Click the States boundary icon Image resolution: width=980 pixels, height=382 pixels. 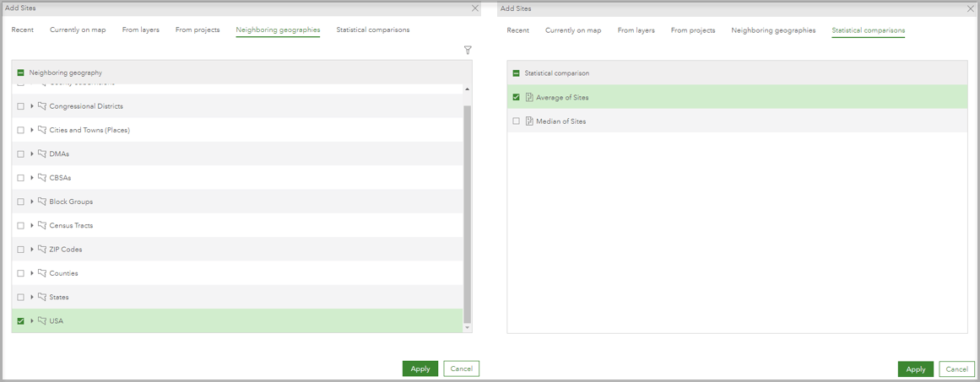tap(42, 297)
